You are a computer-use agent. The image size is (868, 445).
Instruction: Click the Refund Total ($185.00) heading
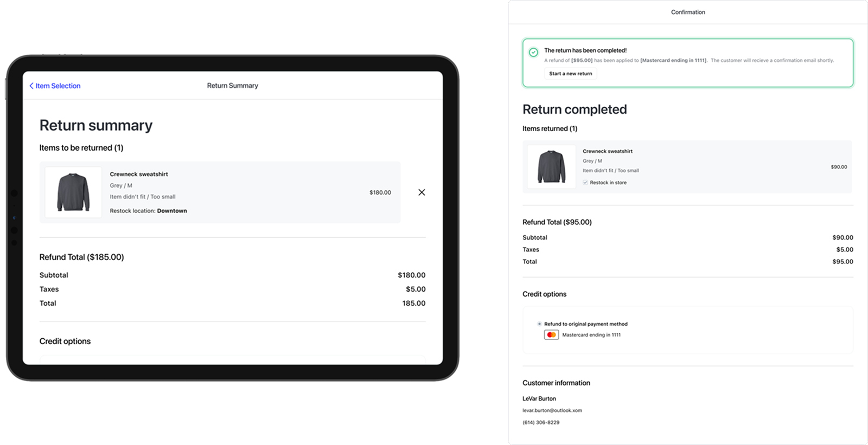(x=81, y=257)
